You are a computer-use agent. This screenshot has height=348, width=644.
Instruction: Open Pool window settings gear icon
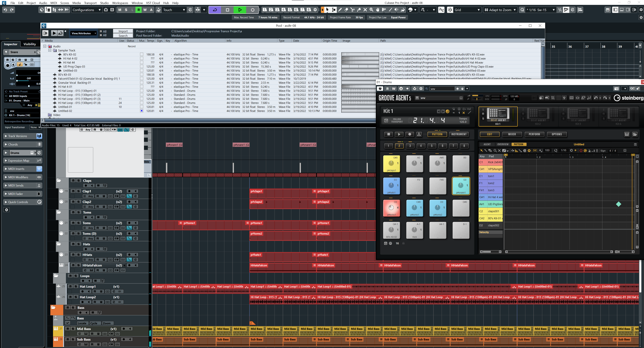[x=45, y=33]
